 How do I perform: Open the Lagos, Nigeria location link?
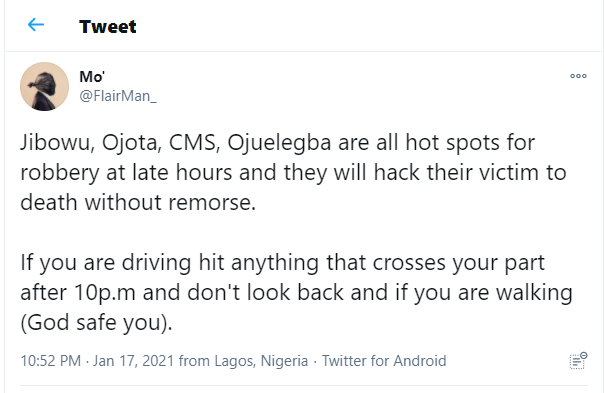[x=261, y=361]
